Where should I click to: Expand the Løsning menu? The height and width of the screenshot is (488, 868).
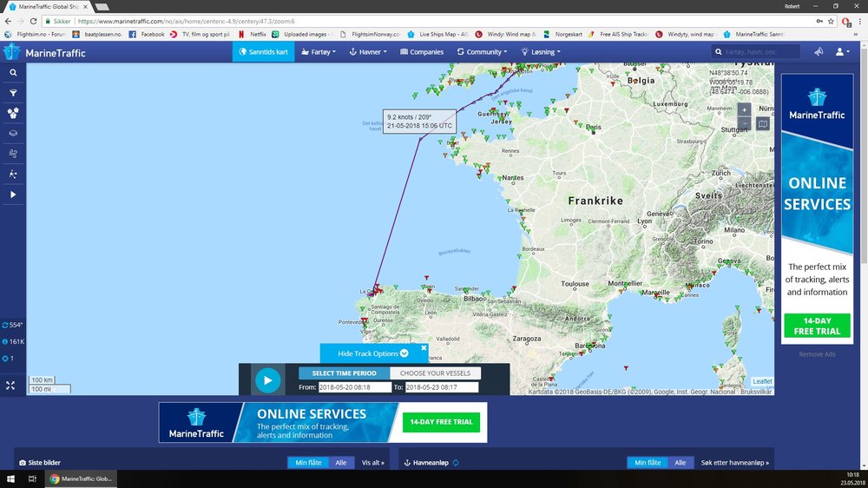(541, 52)
